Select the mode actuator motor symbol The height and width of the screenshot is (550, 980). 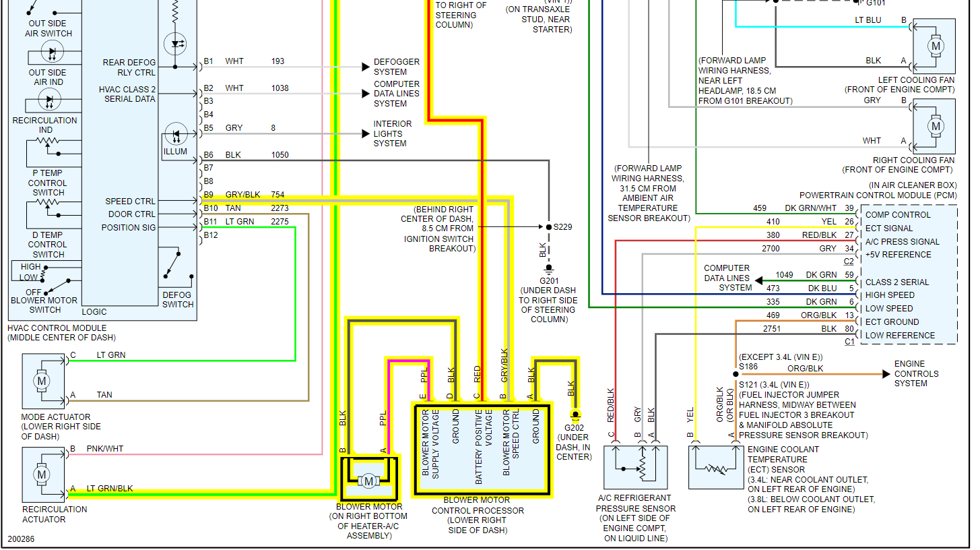pos(42,381)
